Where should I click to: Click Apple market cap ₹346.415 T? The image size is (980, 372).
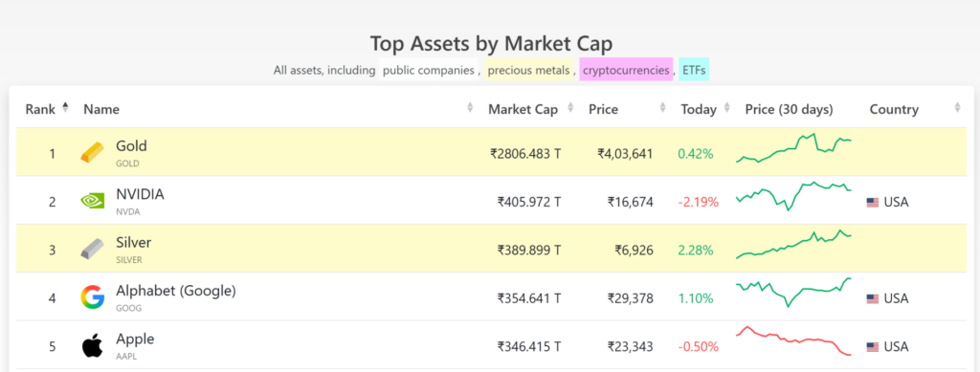tap(528, 346)
